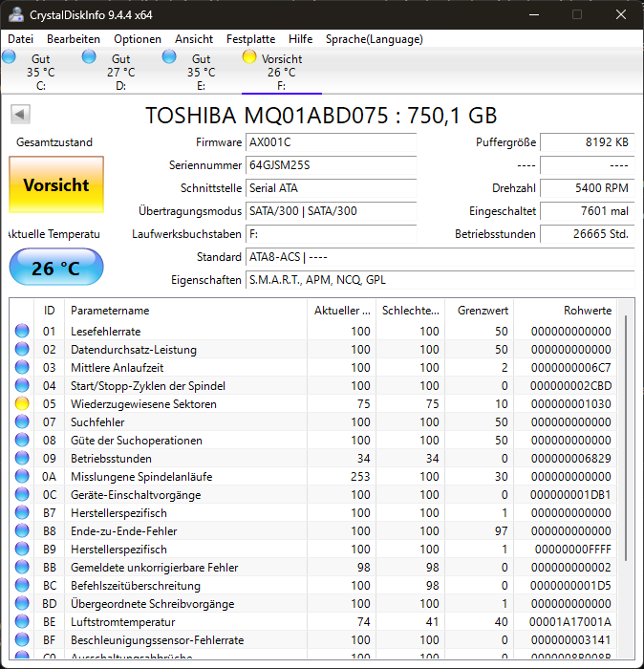
Task: Click the yellow status orb of drive F:
Action: (249, 56)
